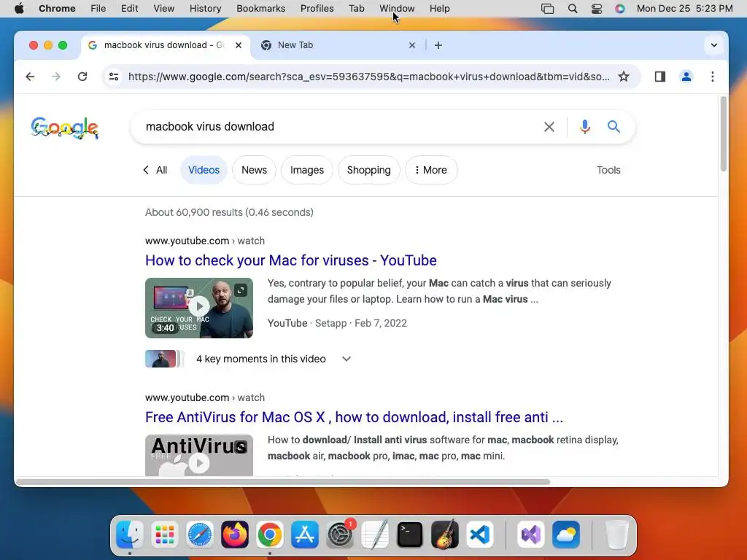
Task: Bookmark this page with the star
Action: (624, 77)
